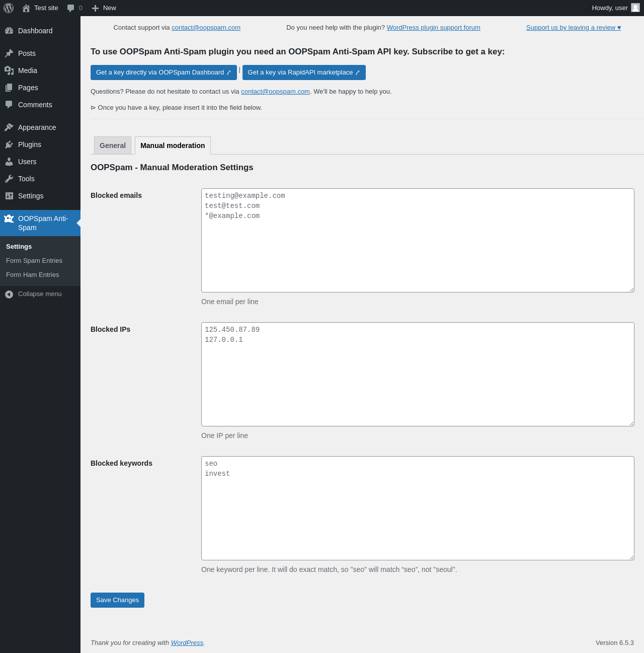Click the Blocked IPs field label
This screenshot has width=644, height=653.
[110, 329]
